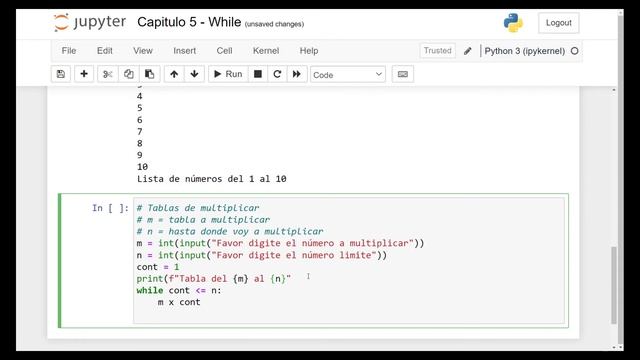Move selected cell up arrow

[174, 74]
